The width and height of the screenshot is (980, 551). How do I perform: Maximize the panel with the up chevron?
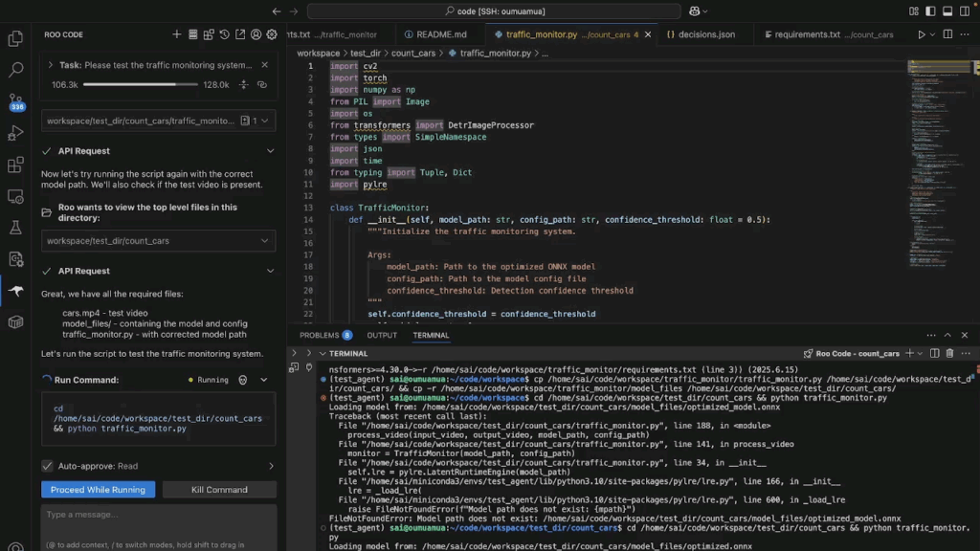[947, 336]
